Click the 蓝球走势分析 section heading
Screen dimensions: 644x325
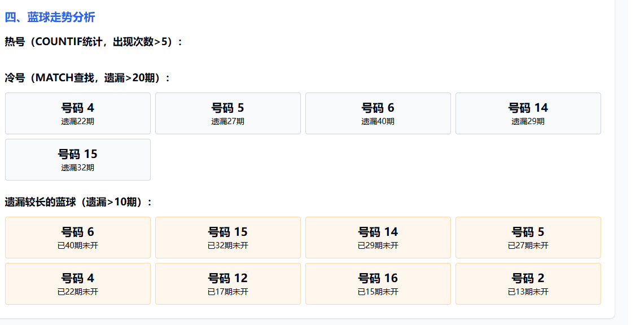[x=50, y=17]
